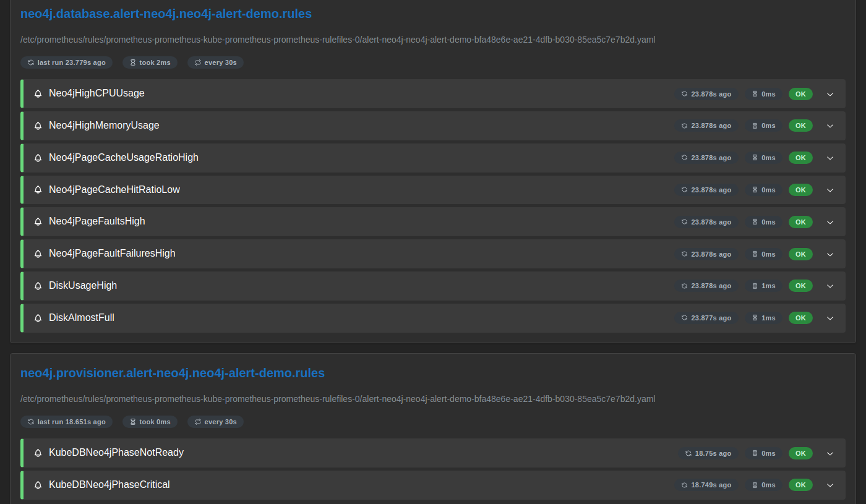The image size is (866, 504).
Task: Click the hourglass icon in 'took 2ms' badge
Action: (x=133, y=62)
